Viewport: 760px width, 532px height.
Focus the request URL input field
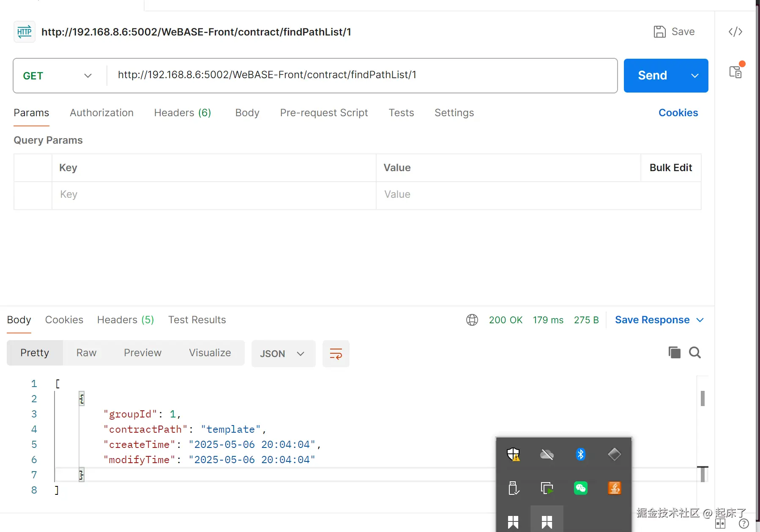(x=362, y=75)
